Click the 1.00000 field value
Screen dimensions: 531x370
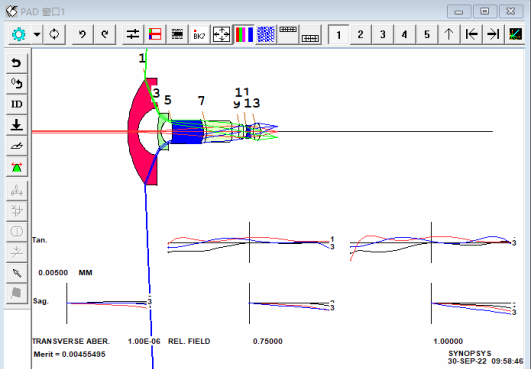(448, 341)
